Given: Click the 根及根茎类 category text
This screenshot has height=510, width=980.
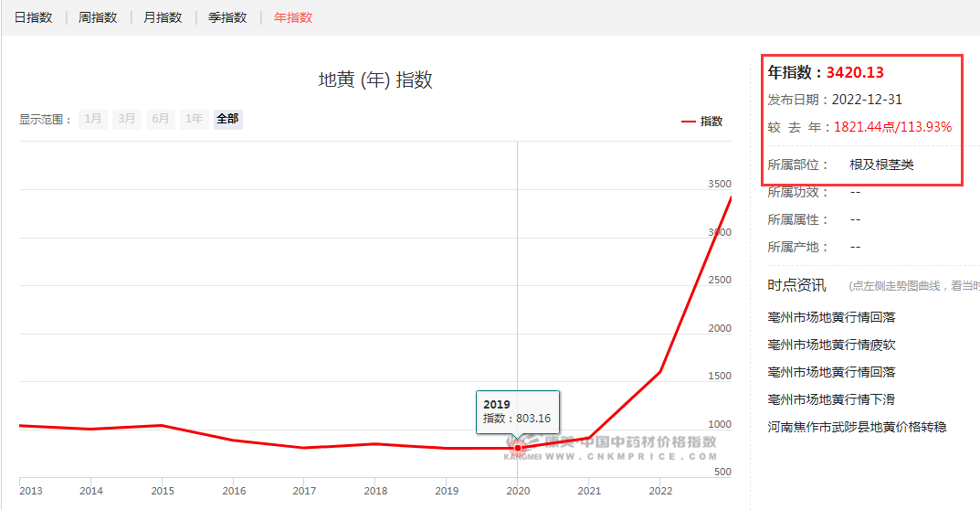Looking at the screenshot, I should click(x=881, y=165).
